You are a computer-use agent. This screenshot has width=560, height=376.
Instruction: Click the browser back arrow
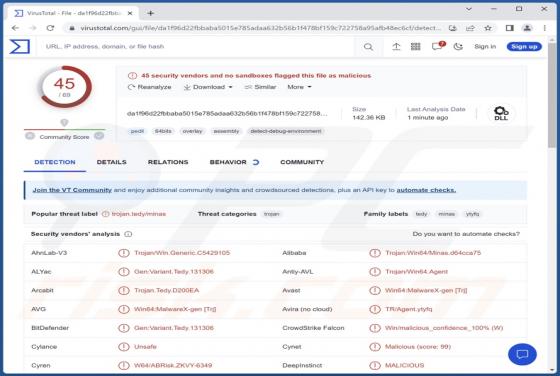click(x=15, y=28)
